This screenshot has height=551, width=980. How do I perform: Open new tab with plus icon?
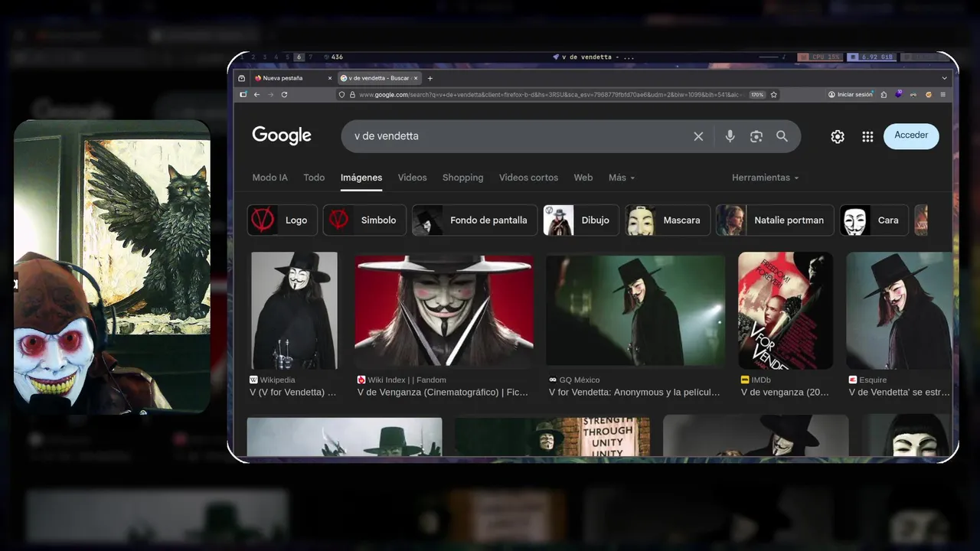click(x=430, y=78)
